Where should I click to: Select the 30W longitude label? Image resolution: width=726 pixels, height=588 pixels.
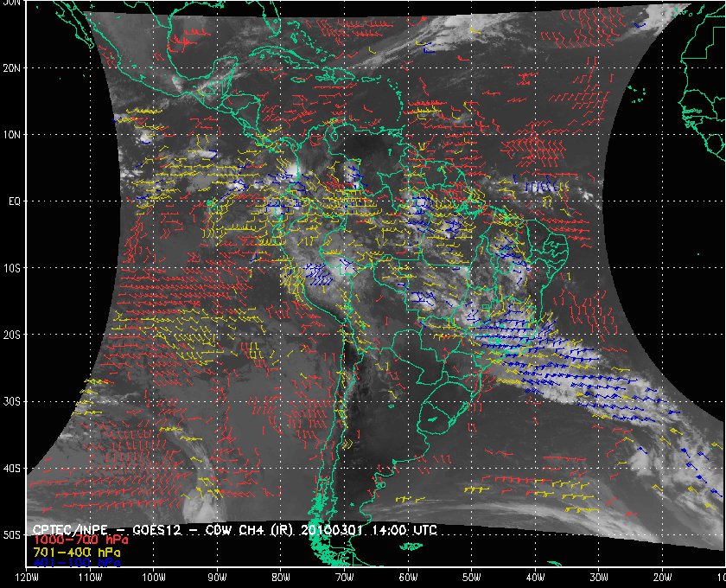click(598, 578)
